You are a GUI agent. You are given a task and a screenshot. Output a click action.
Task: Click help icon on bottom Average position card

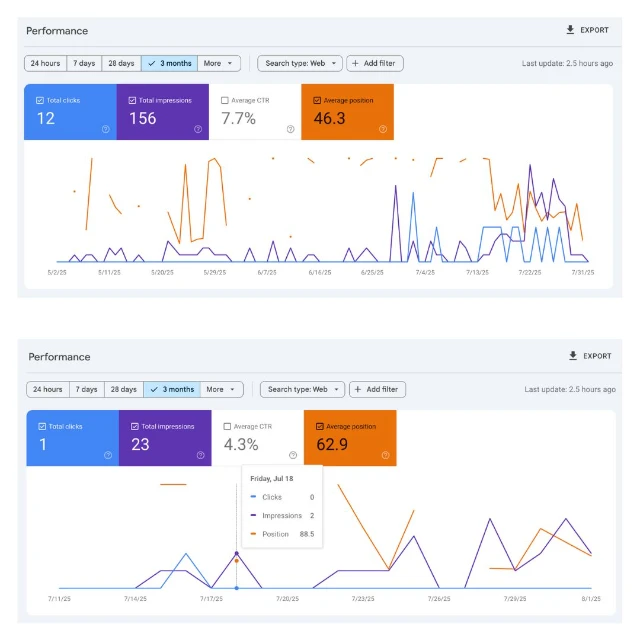pyautogui.click(x=384, y=455)
